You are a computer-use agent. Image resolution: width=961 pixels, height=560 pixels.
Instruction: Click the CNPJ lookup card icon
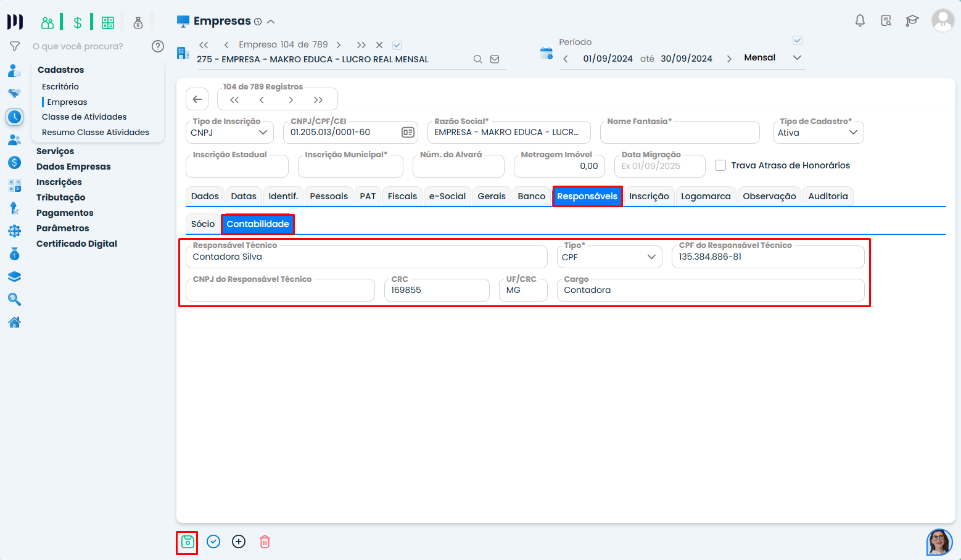(x=408, y=133)
